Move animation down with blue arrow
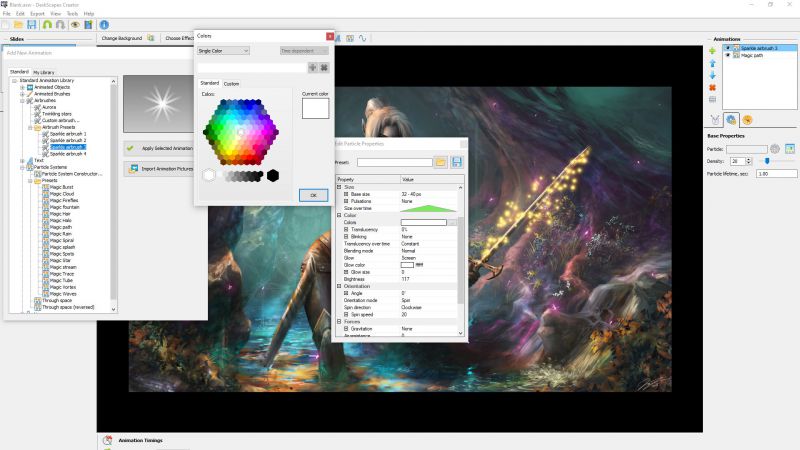The height and width of the screenshot is (450, 800). pyautogui.click(x=712, y=75)
